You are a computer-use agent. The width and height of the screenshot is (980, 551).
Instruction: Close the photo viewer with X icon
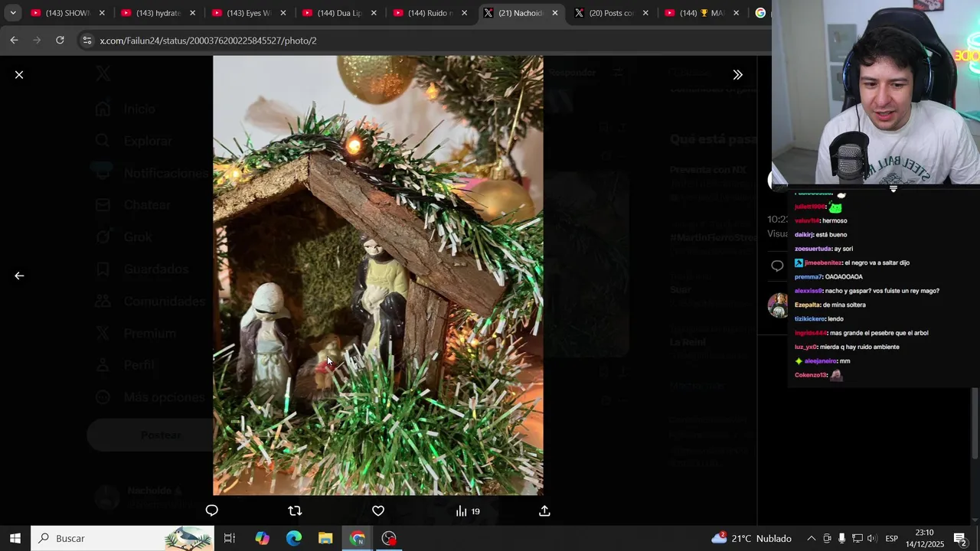(19, 75)
